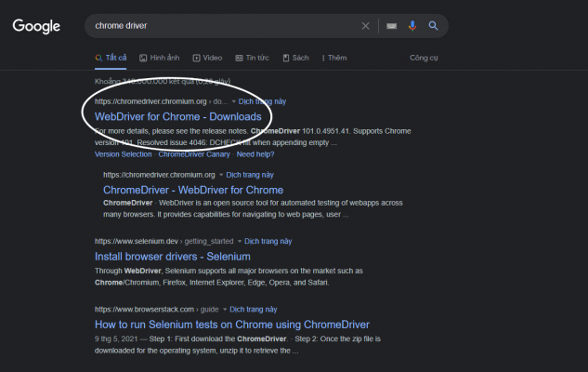Open the Tin tức tab

[252, 58]
